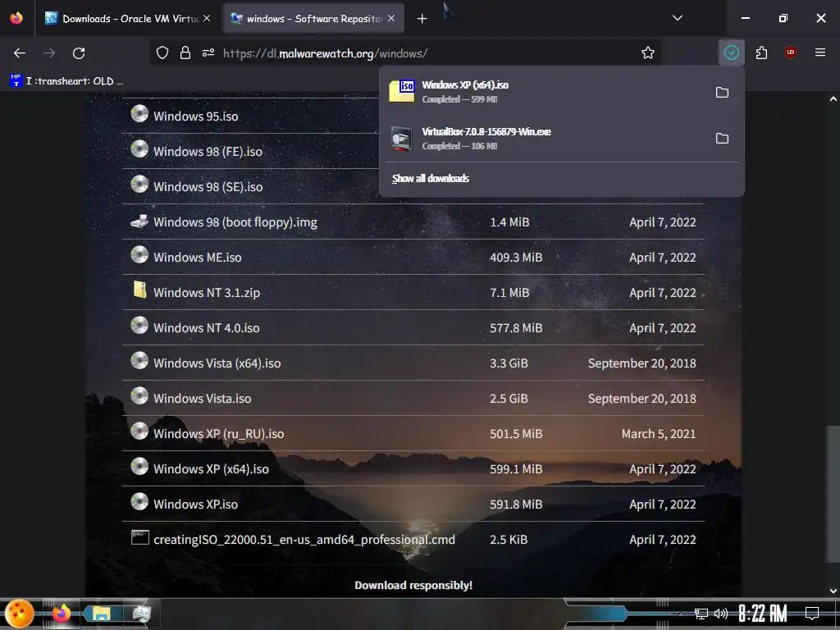Download Windows Vista.iso
This screenshot has width=840, height=630.
point(202,399)
